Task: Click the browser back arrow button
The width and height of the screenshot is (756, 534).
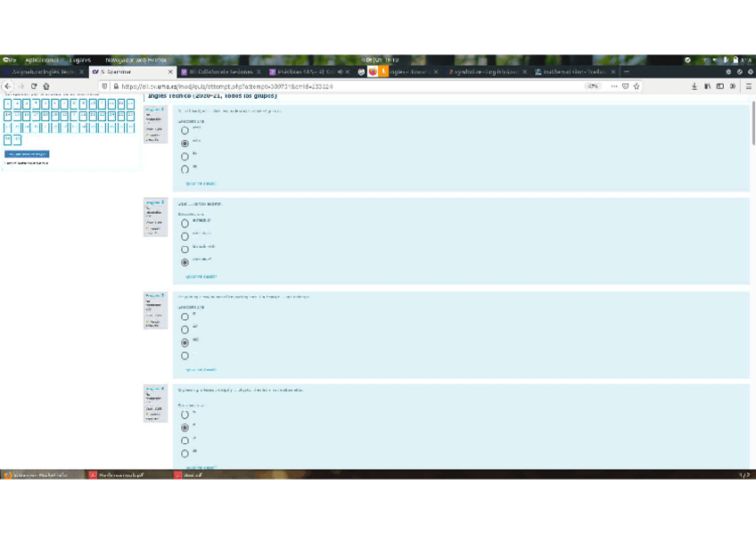Action: coord(7,86)
